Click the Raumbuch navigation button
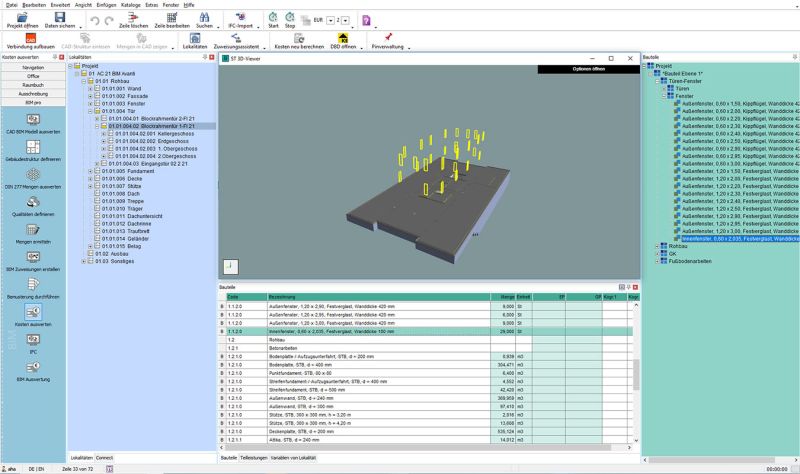This screenshot has width=800, height=474. click(33, 86)
